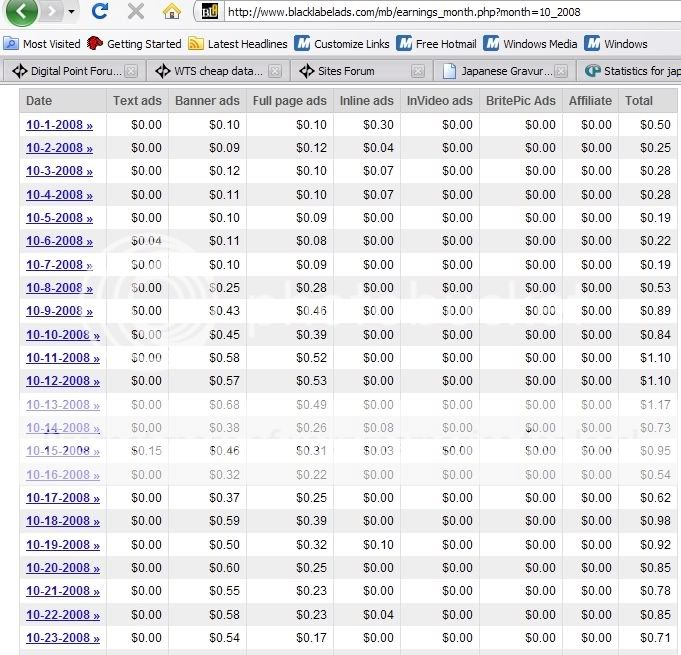Viewport: 681px width, 655px height.
Task: Open the Getting Started bookmark
Action: click(134, 44)
